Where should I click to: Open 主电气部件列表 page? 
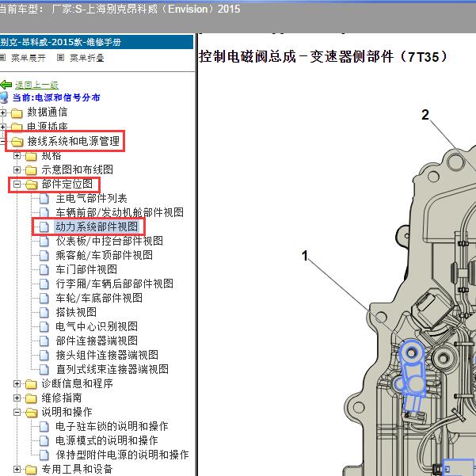[91, 198]
